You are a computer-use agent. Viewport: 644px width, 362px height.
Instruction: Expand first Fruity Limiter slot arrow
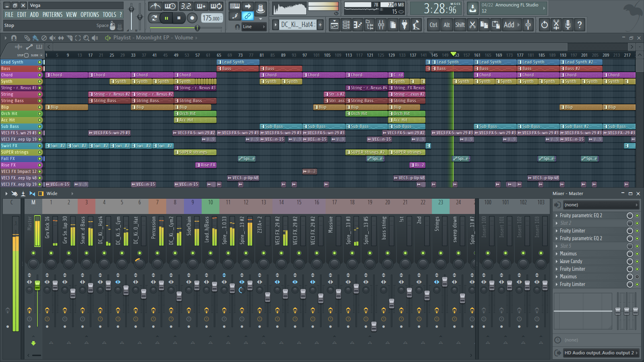pyautogui.click(x=557, y=231)
